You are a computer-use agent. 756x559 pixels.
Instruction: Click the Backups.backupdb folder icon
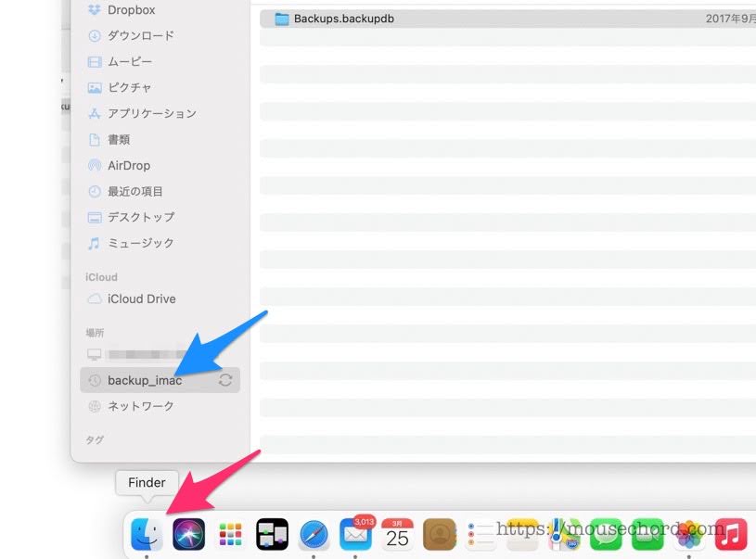tap(282, 19)
